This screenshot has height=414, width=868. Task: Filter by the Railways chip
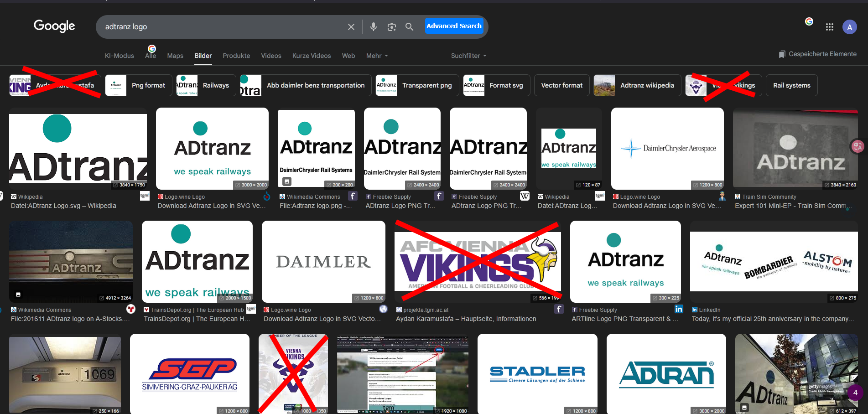coord(206,85)
